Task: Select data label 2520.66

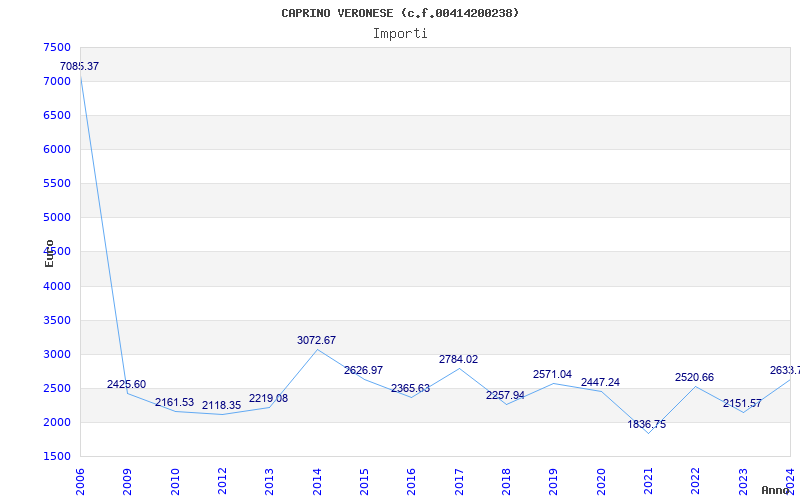Action: pyautogui.click(x=694, y=377)
